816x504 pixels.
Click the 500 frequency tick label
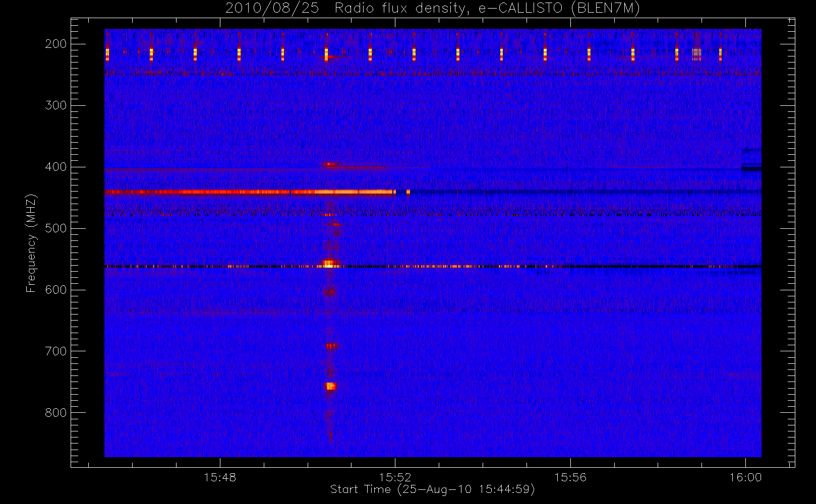coord(55,228)
